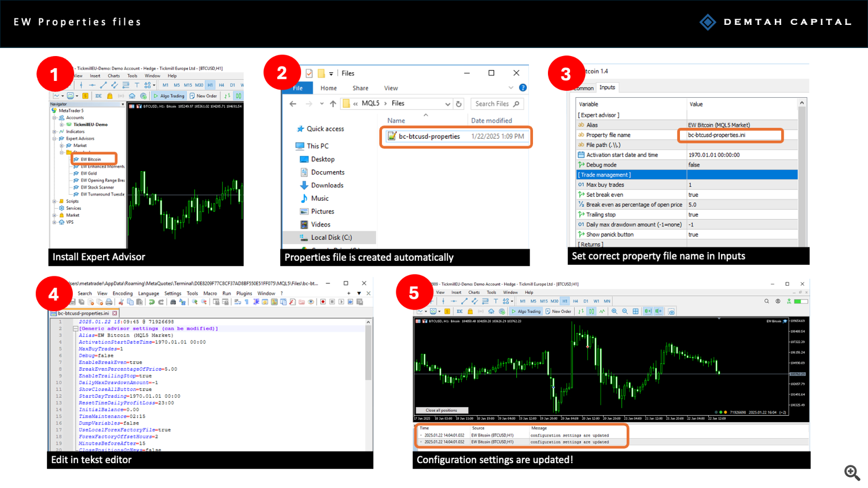This screenshot has height=488, width=868.
Task: Take chart screenshot via camera icon, panel 5
Action: (671, 311)
